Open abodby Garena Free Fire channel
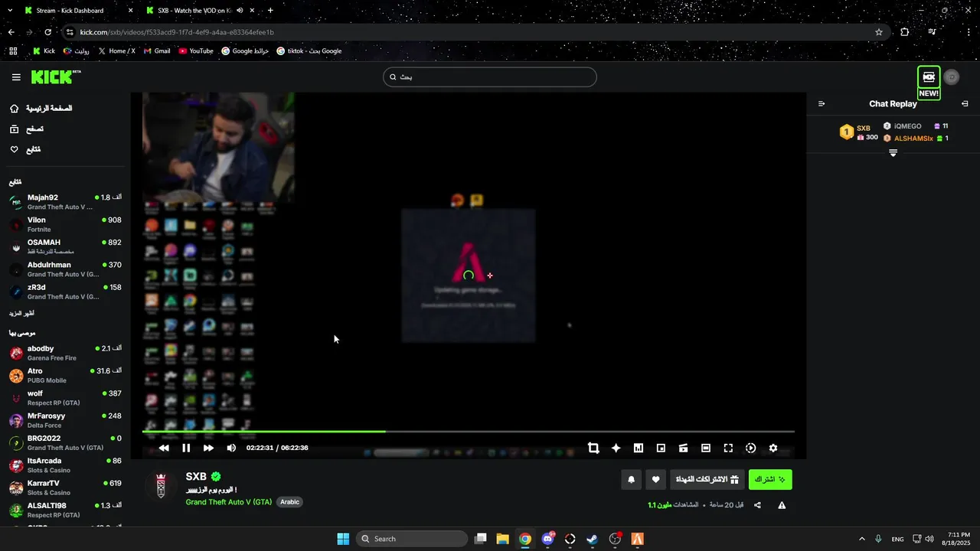The width and height of the screenshot is (980, 551). coord(66,353)
